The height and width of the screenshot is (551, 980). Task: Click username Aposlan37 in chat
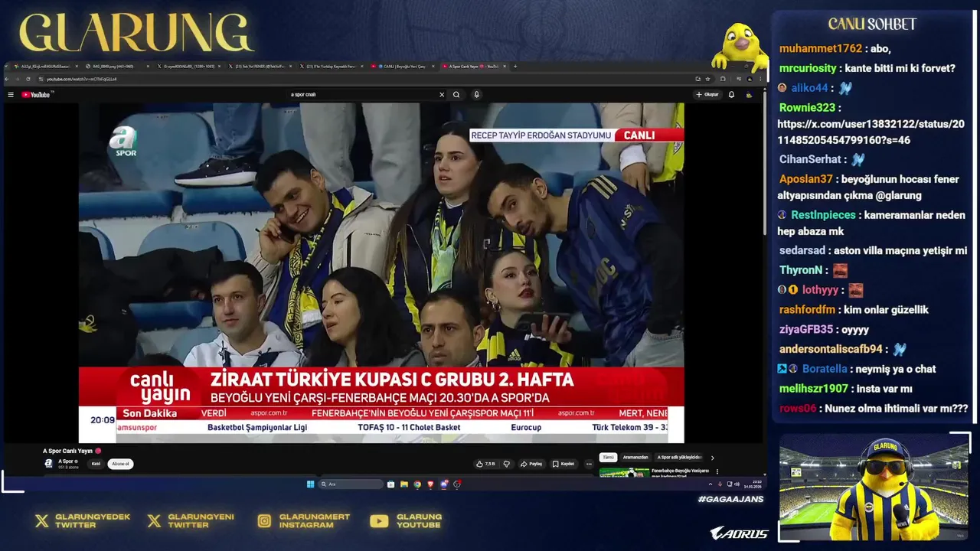coord(805,179)
